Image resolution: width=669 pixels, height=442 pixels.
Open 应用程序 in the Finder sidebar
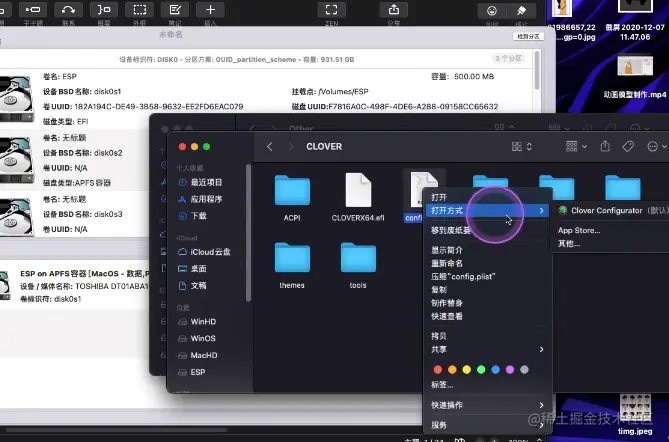[206, 199]
